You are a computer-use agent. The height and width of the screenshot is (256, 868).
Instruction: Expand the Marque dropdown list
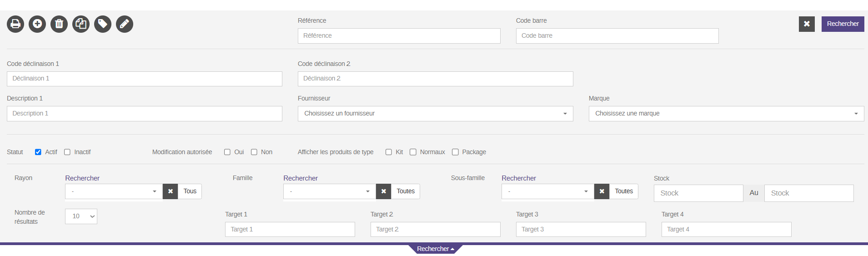point(726,114)
